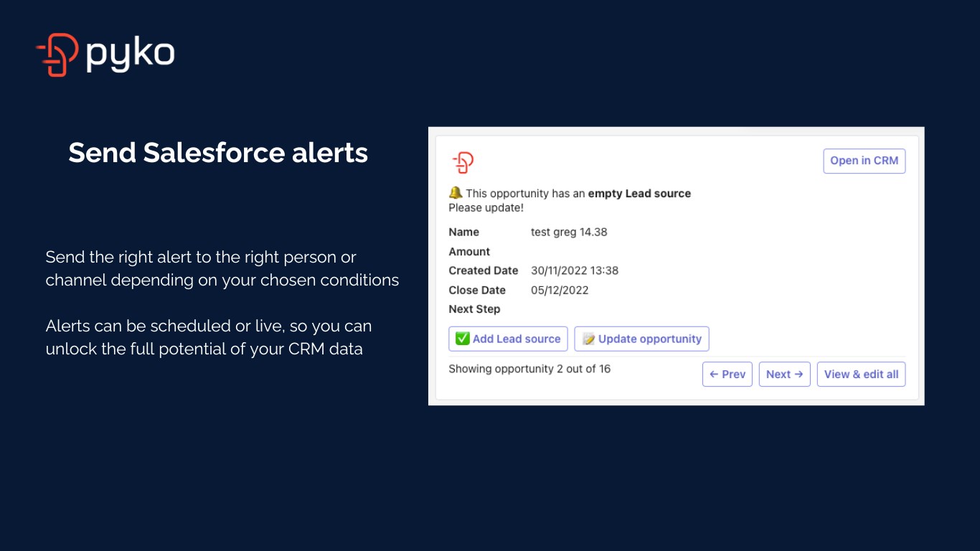Click the Send Salesforce alerts heading
Image resolution: width=980 pixels, height=551 pixels.
[218, 153]
